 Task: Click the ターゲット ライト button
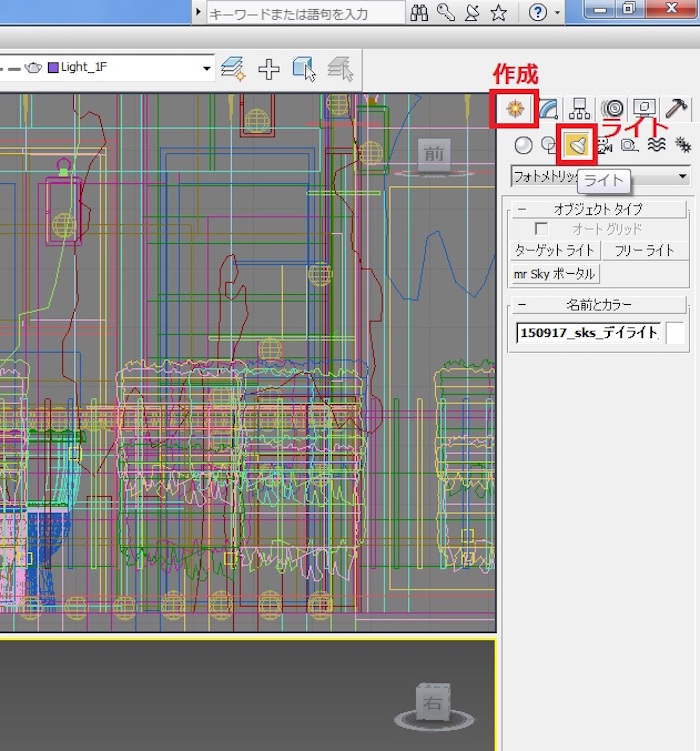click(x=555, y=251)
